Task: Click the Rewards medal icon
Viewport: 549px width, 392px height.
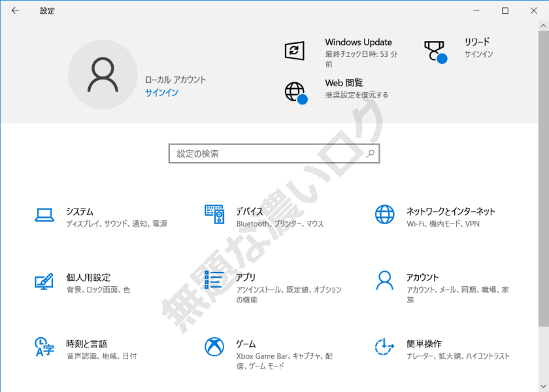Action: 435,52
